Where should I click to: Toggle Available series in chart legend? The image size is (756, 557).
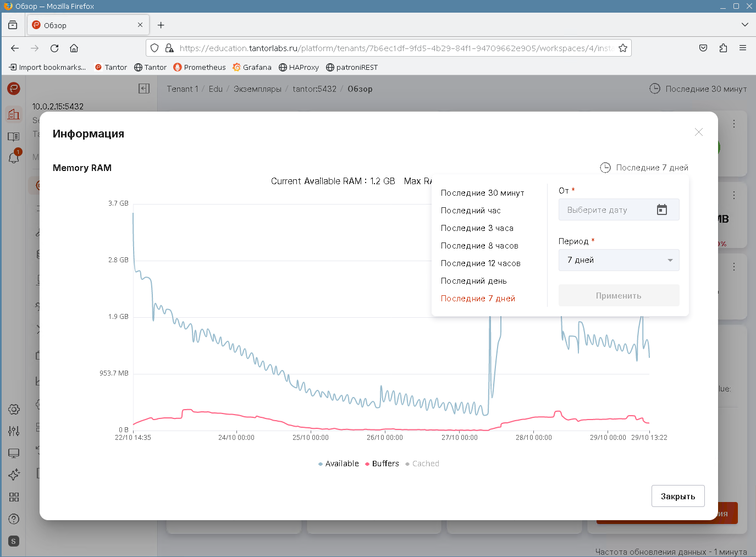(x=338, y=464)
